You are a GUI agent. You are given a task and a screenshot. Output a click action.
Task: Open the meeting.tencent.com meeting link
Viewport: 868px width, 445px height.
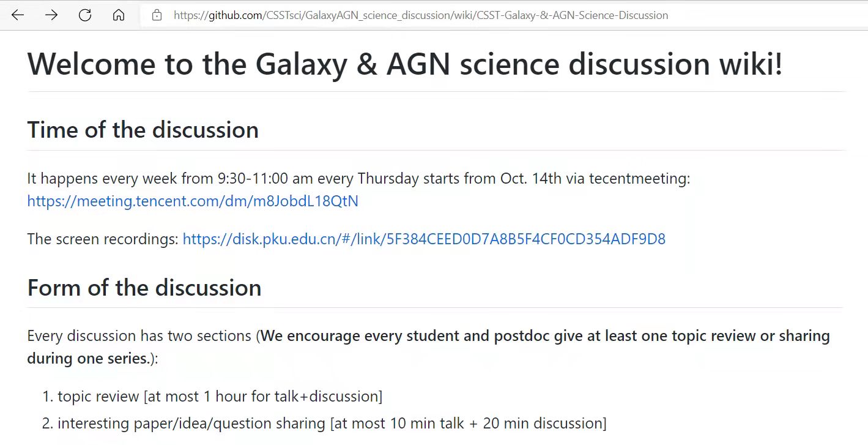click(x=193, y=201)
